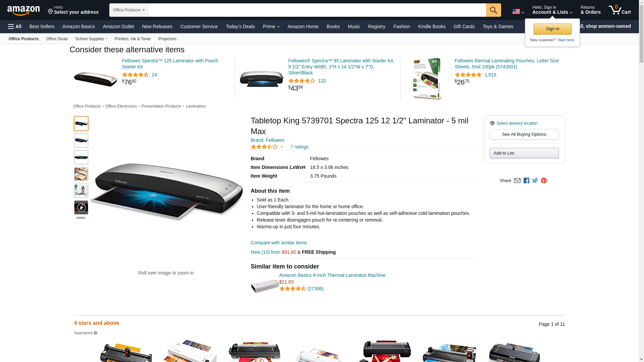Expand the star ratings breakdown chevron
The width and height of the screenshot is (644, 362).
tap(282, 147)
